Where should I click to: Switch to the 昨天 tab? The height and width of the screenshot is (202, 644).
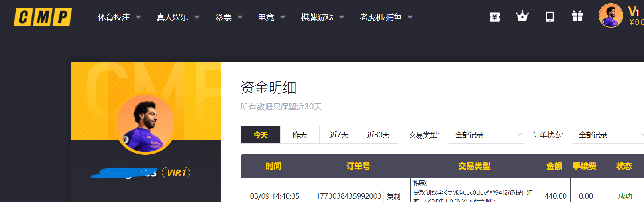point(300,135)
